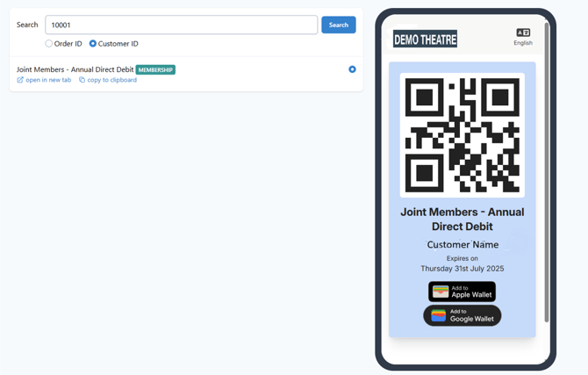Follow the "open in new tab" link text
Viewport: 588px width, 375px height.
click(x=48, y=80)
